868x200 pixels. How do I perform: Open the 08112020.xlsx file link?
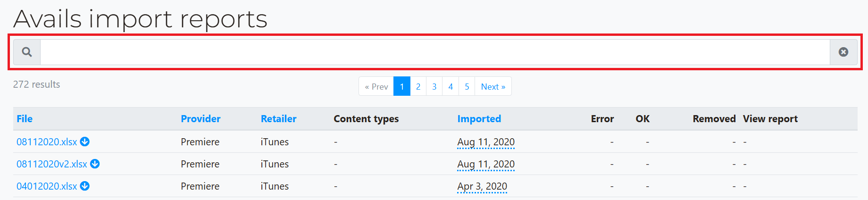click(x=47, y=142)
